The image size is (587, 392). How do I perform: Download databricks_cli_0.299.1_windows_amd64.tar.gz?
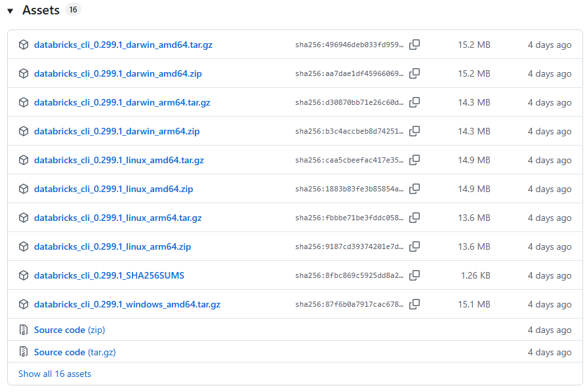[127, 304]
